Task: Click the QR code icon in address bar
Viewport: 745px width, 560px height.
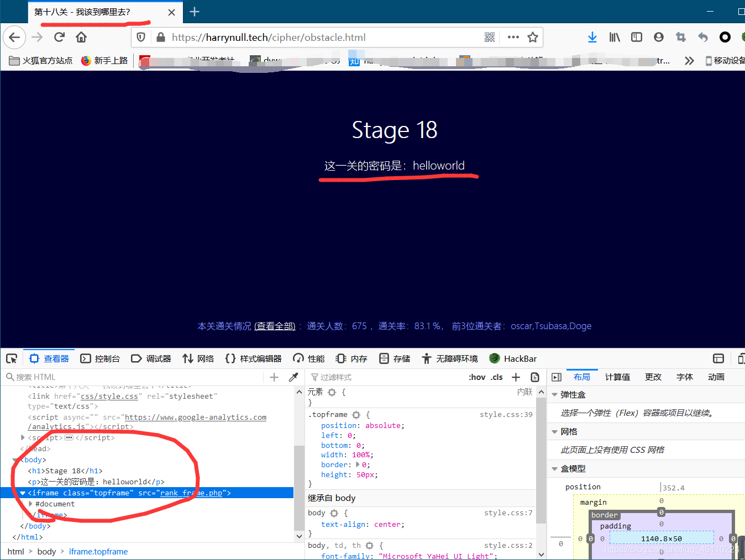Action: 490,37
